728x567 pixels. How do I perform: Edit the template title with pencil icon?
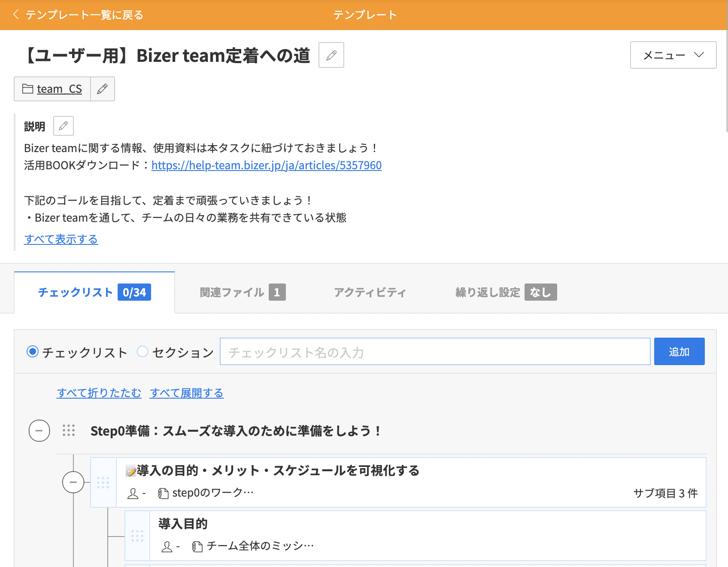(x=331, y=55)
